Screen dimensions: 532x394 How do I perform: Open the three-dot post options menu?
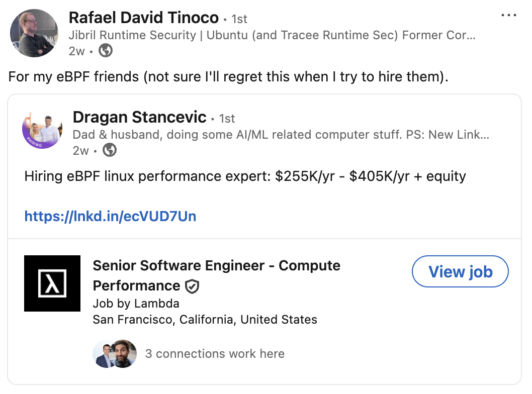pyautogui.click(x=509, y=15)
